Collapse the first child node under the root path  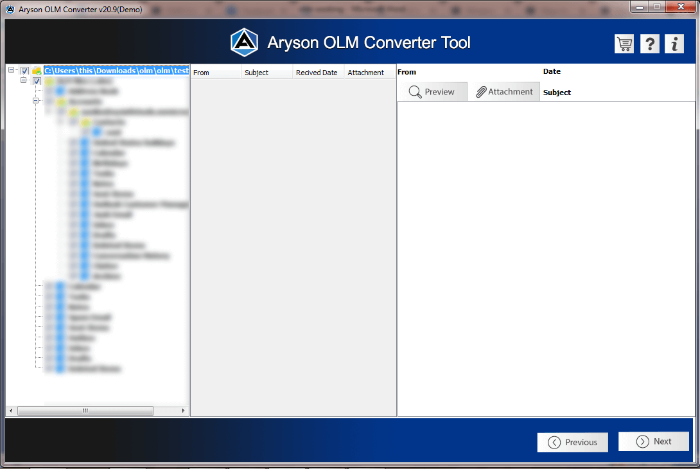[x=23, y=80]
